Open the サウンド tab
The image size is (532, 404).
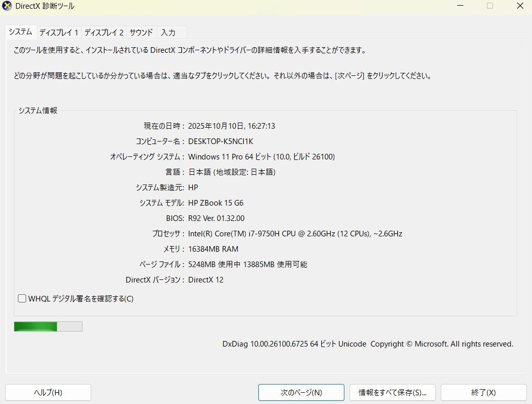click(x=141, y=32)
